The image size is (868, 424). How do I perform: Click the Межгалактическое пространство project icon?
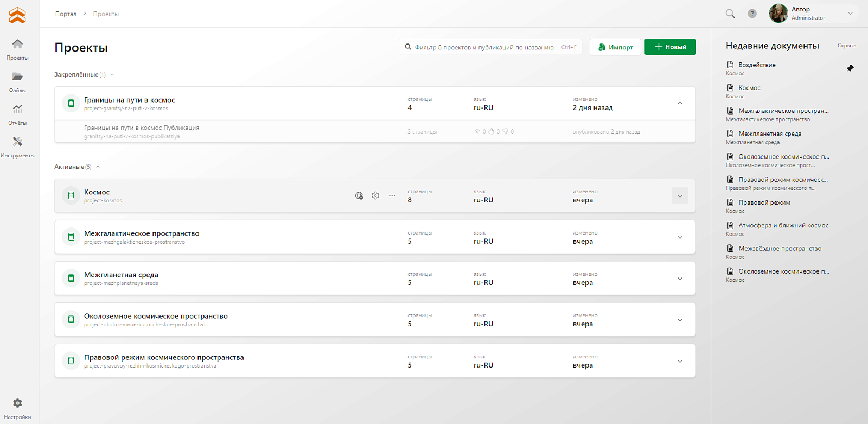click(71, 237)
